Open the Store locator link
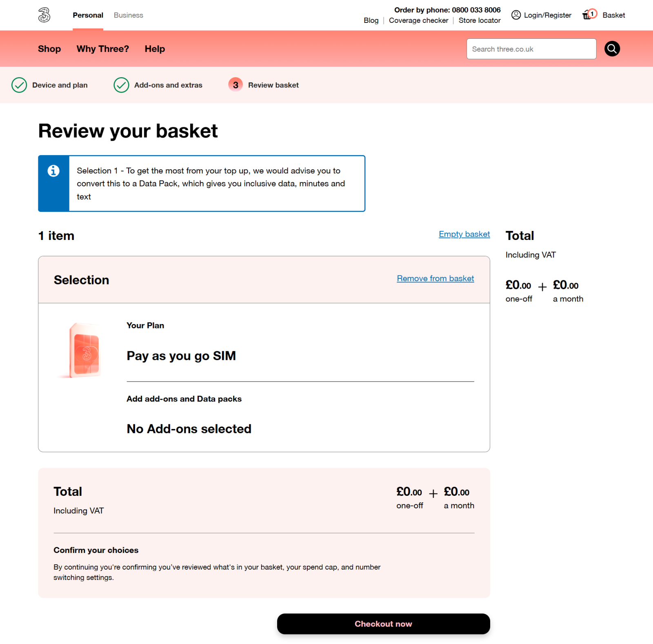 pyautogui.click(x=479, y=20)
